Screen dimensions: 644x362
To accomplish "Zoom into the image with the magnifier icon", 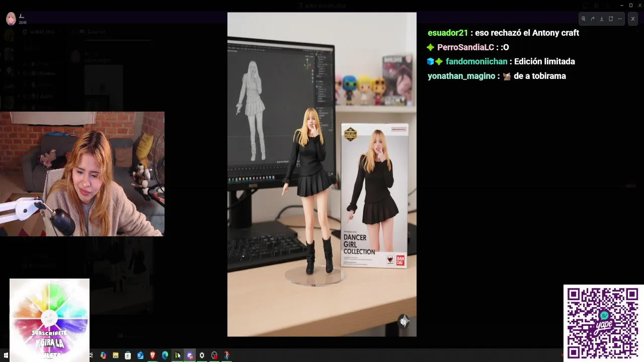I will pos(584,19).
